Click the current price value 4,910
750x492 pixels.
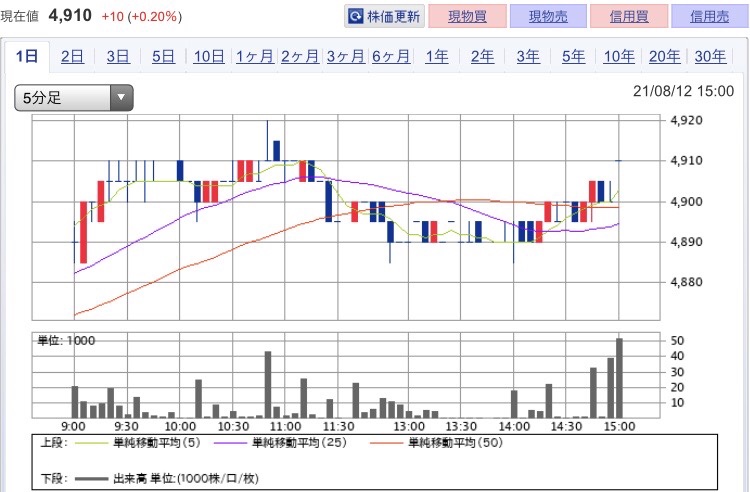[x=70, y=15]
